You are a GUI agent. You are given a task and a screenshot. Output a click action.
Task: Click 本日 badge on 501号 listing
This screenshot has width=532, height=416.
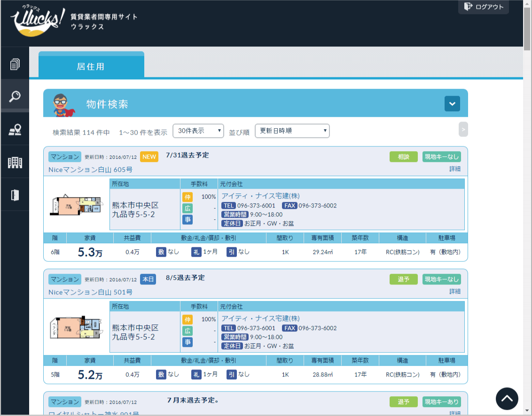tap(148, 279)
